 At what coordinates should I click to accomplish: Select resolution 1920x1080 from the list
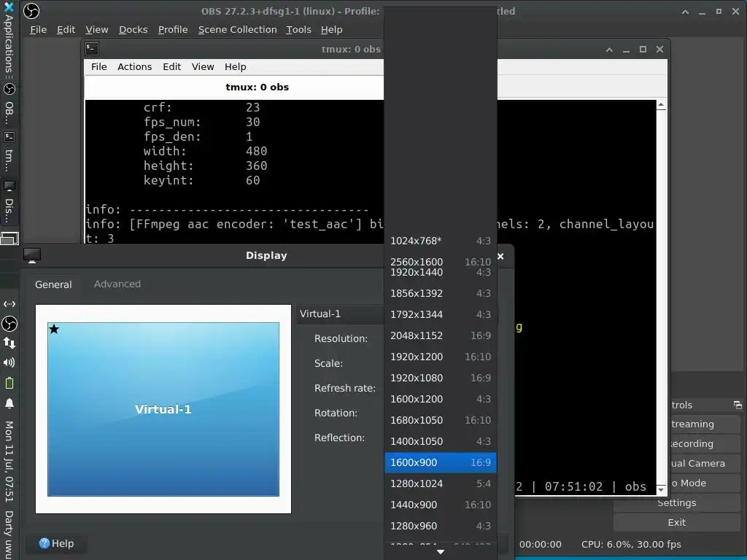click(x=440, y=378)
